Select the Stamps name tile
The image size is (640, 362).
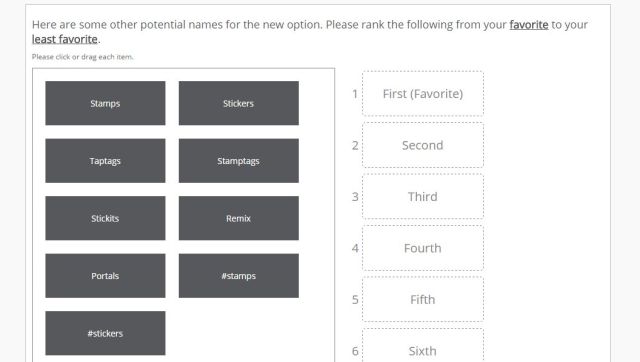[x=105, y=103]
